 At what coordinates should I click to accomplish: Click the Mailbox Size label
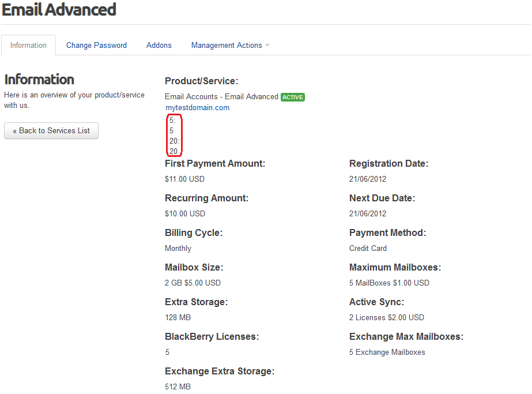(x=194, y=268)
